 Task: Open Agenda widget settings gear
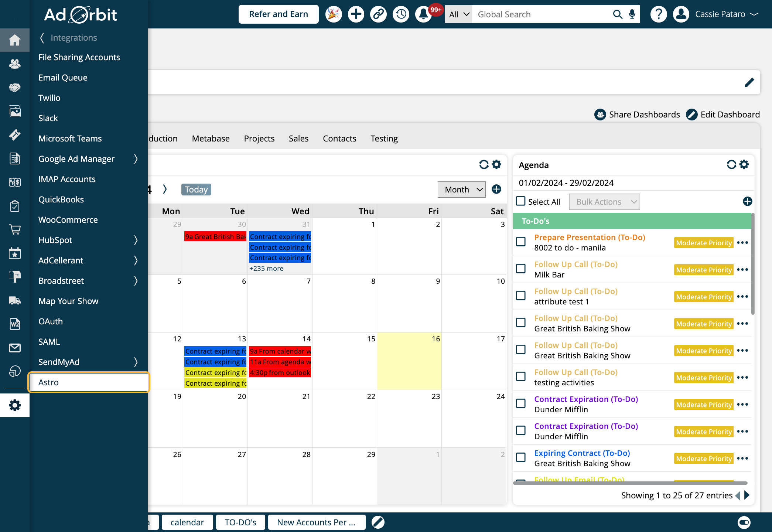coord(744,164)
